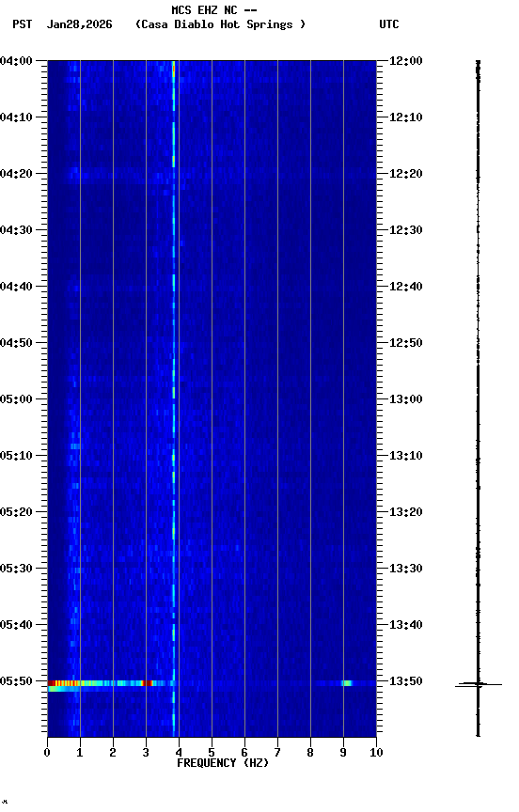Click the frequency axis value 10

tap(376, 753)
